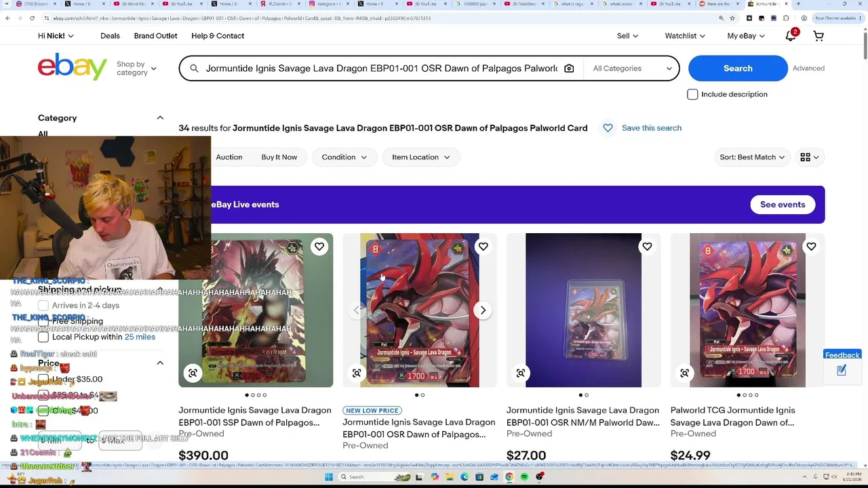Find similar for the New Low Price card
Viewport: 868px width, 488px height.
click(357, 373)
